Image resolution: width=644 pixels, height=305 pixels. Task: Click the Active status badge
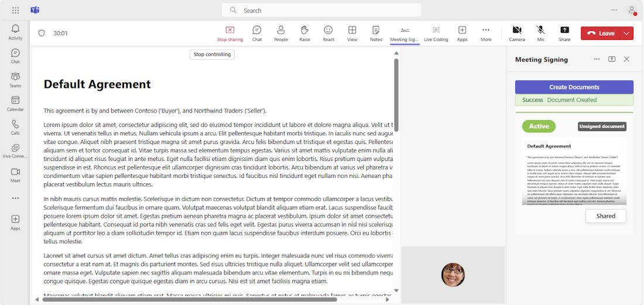pos(539,126)
